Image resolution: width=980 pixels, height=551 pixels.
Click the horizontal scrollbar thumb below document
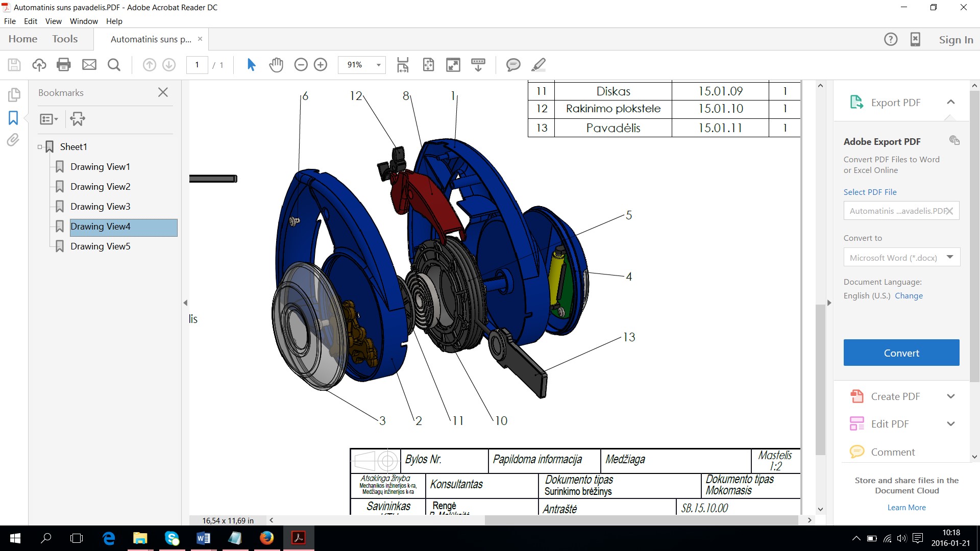641,520
